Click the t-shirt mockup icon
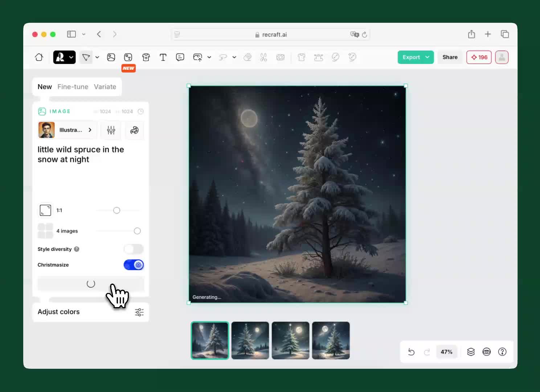Screen dimensions: 540x392 coord(301,57)
